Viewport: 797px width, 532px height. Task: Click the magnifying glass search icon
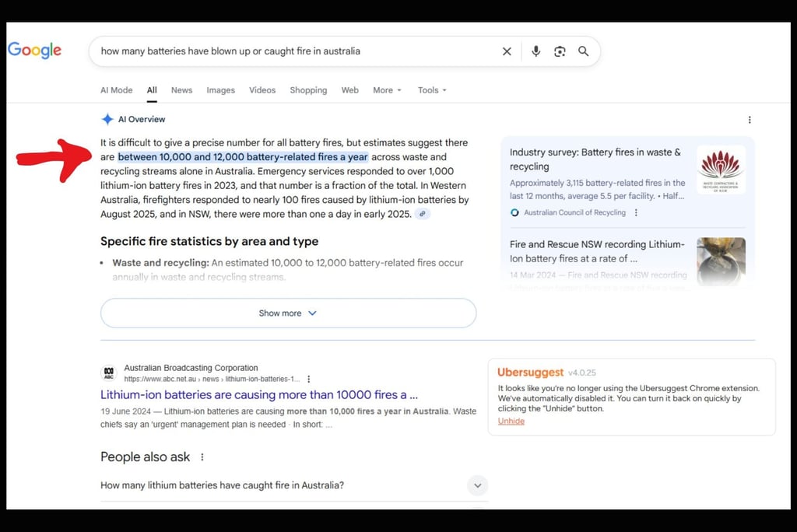tap(584, 51)
